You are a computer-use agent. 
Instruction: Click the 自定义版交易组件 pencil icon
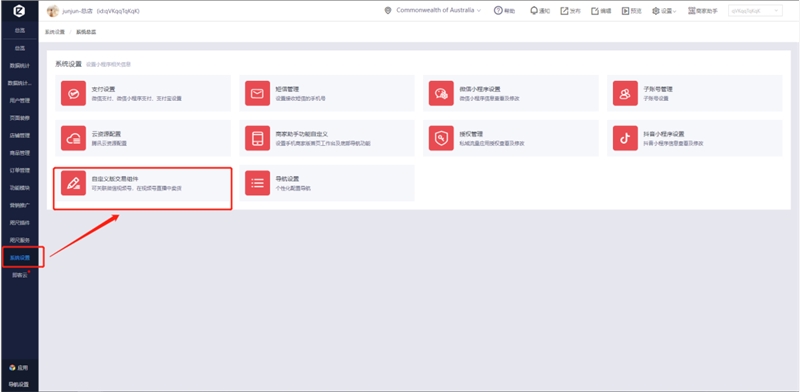(73, 183)
